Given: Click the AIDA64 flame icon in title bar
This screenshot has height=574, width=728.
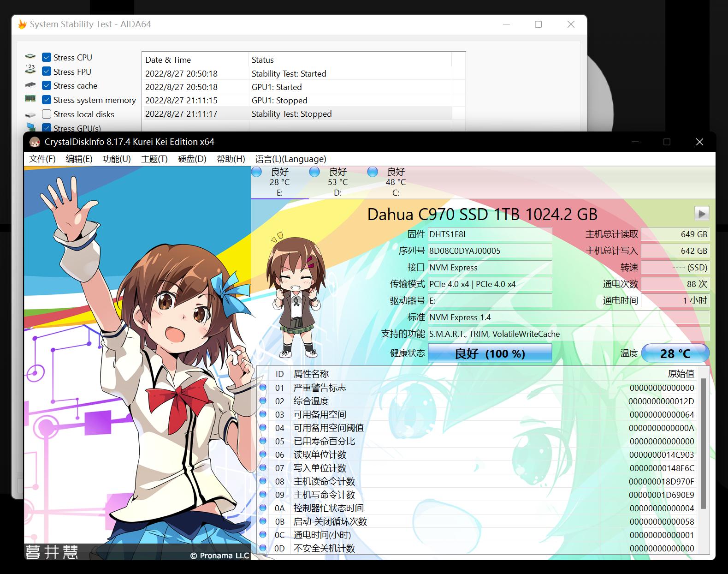Looking at the screenshot, I should (x=22, y=24).
